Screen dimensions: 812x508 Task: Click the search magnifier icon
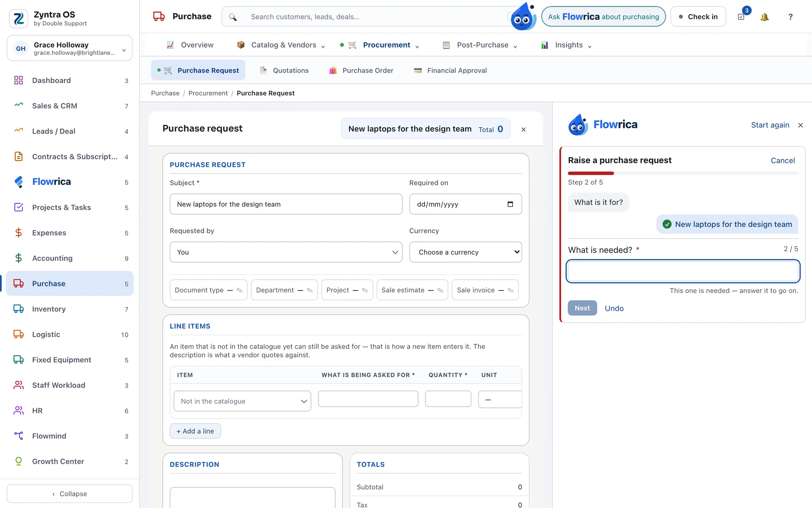[233, 17]
